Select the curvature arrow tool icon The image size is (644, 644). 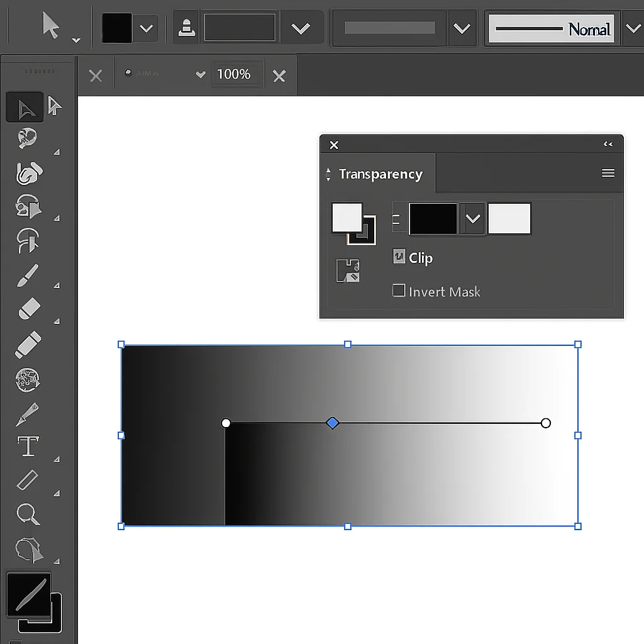pyautogui.click(x=28, y=240)
